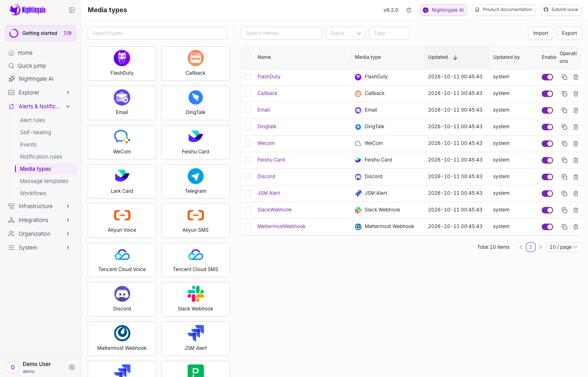Open Getting started progress 7/9

(40, 33)
